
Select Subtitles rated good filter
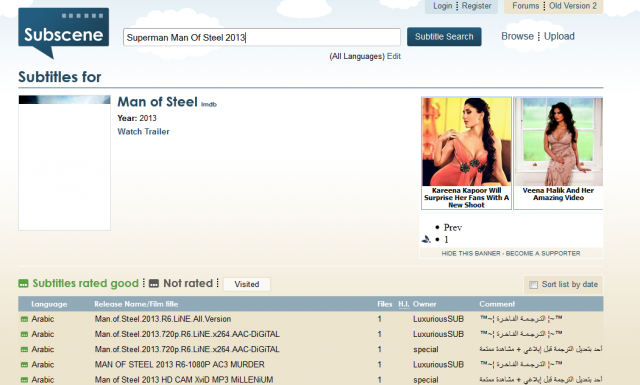tap(85, 283)
